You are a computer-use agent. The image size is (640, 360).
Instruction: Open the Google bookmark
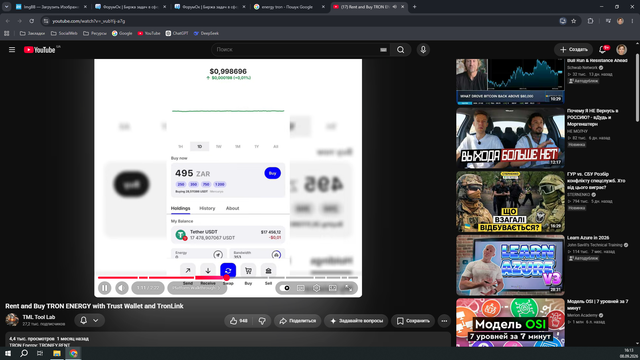click(122, 33)
